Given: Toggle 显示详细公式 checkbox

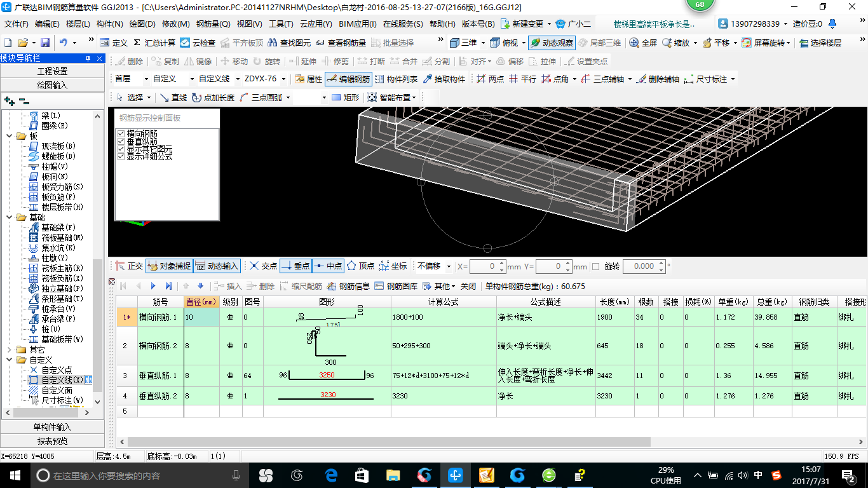Looking at the screenshot, I should [x=121, y=156].
